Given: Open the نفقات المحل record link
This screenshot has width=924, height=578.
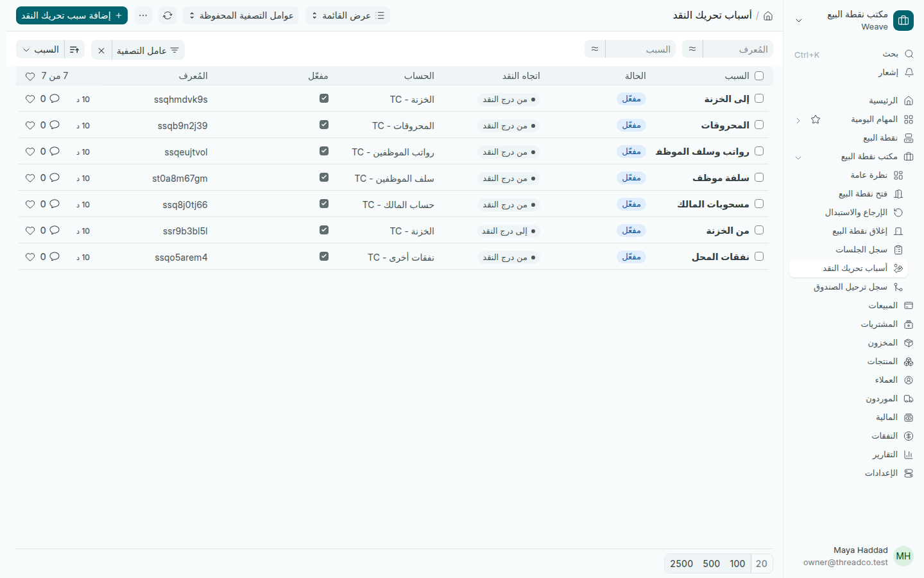Looking at the screenshot, I should 721,257.
